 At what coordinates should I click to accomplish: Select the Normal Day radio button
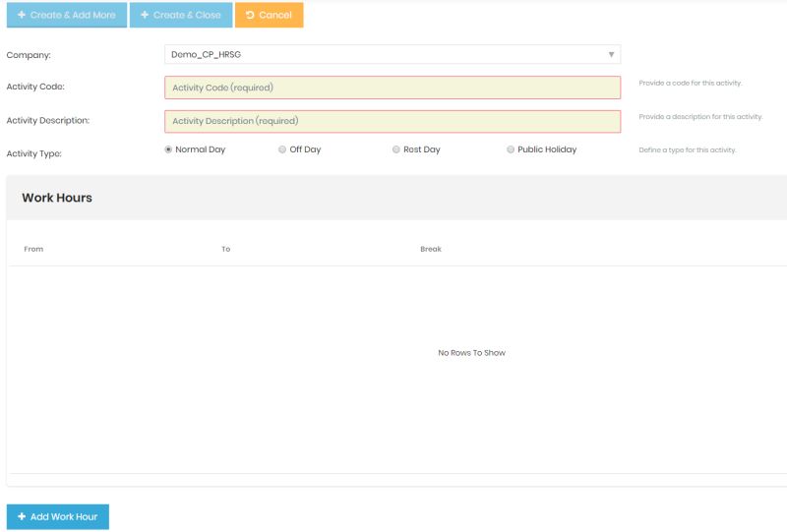(168, 149)
